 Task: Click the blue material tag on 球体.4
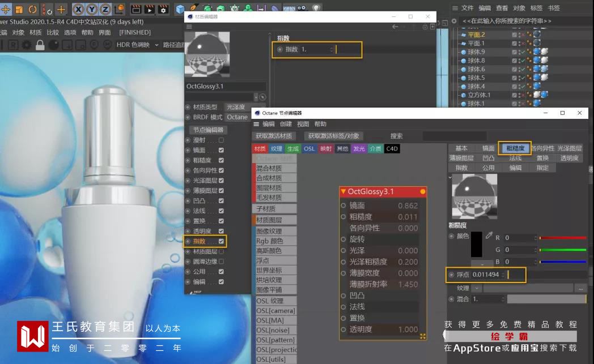tap(537, 86)
